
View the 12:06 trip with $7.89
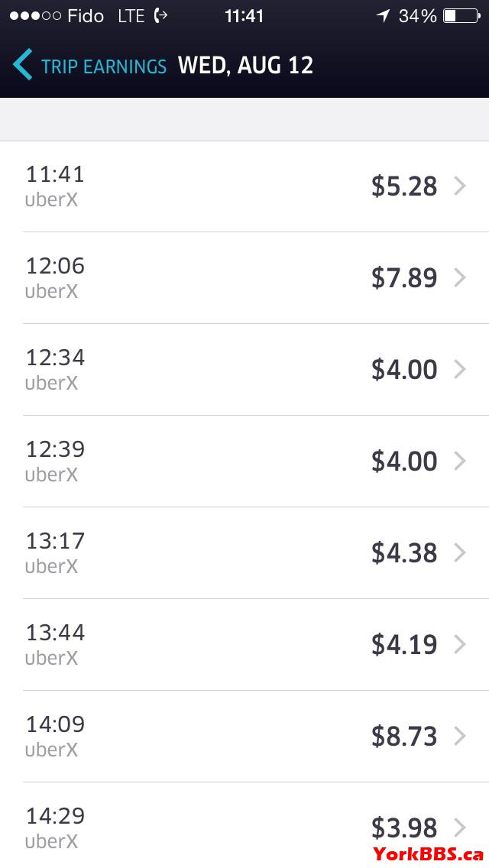click(244, 278)
